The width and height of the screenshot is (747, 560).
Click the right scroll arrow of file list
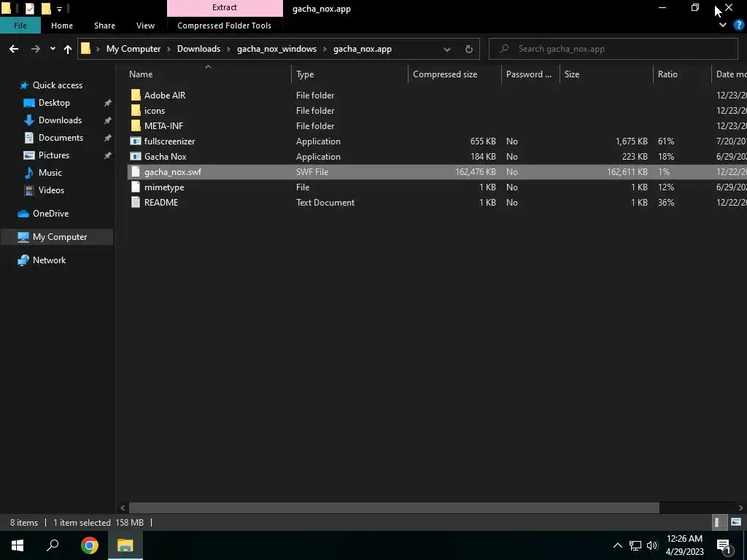(741, 508)
